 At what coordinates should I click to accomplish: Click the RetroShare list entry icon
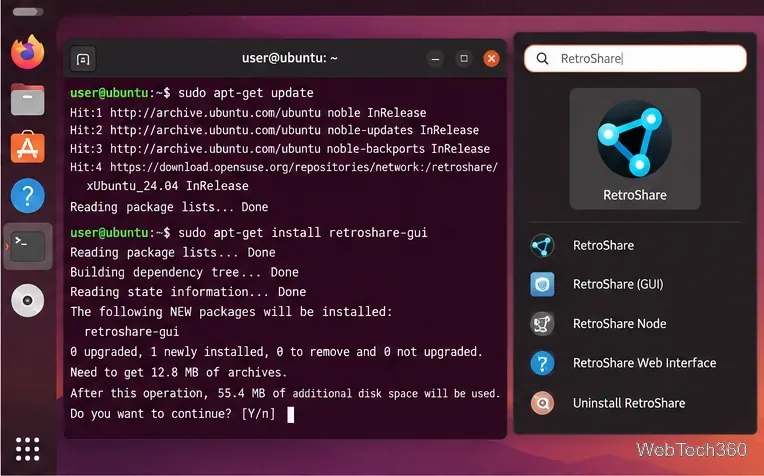click(542, 246)
